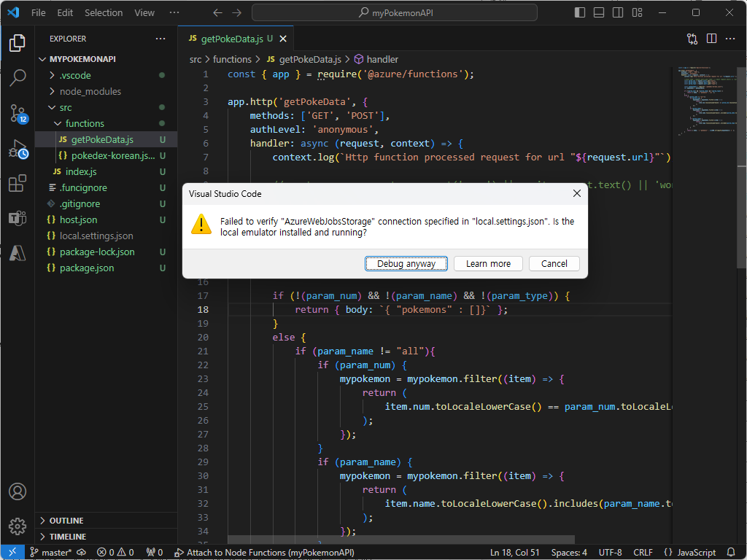Click the functions breadcrumb

click(x=232, y=59)
